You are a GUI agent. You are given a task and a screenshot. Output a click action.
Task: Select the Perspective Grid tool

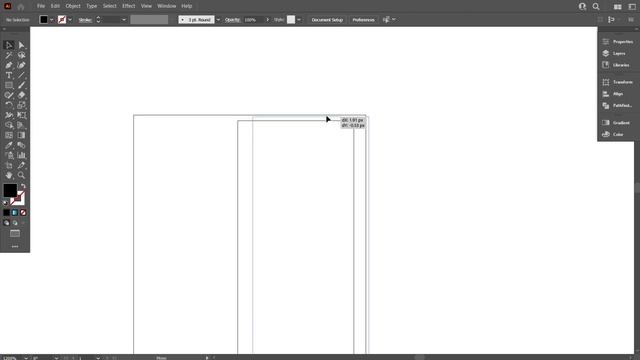coord(21,125)
